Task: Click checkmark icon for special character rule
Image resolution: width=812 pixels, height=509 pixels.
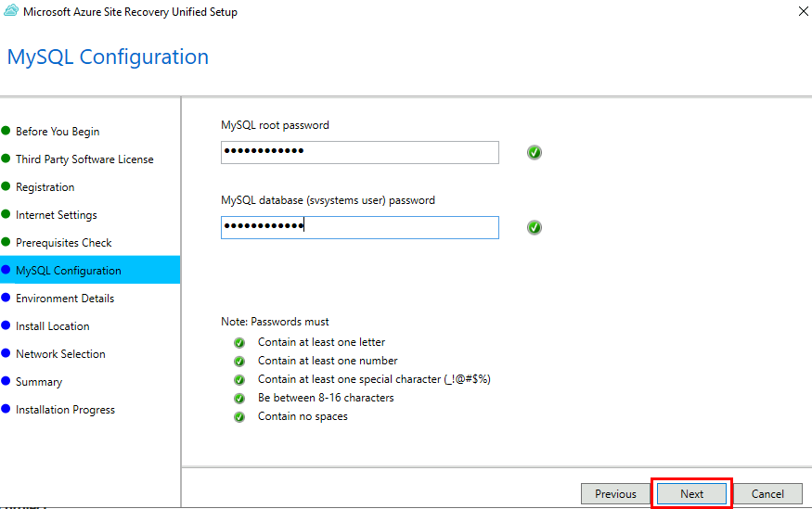Action: click(239, 380)
